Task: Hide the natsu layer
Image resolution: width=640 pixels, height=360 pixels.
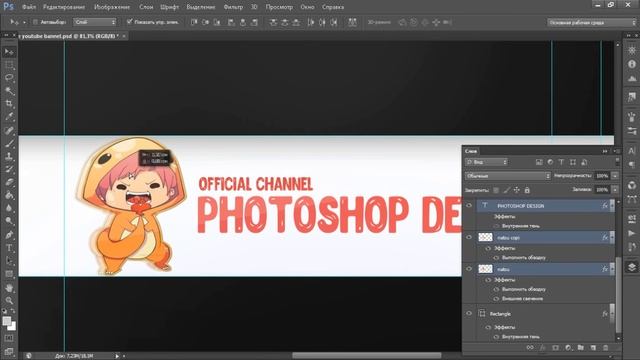Action: click(469, 269)
